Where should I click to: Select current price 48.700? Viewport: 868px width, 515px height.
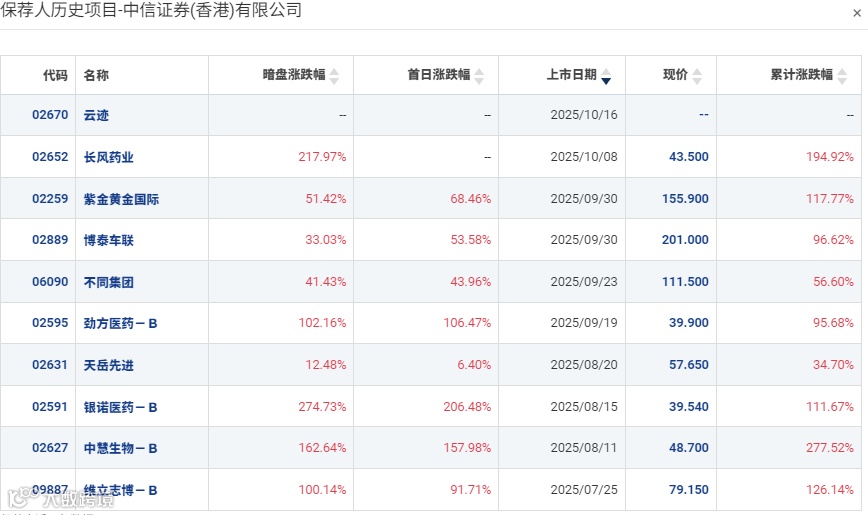point(689,447)
